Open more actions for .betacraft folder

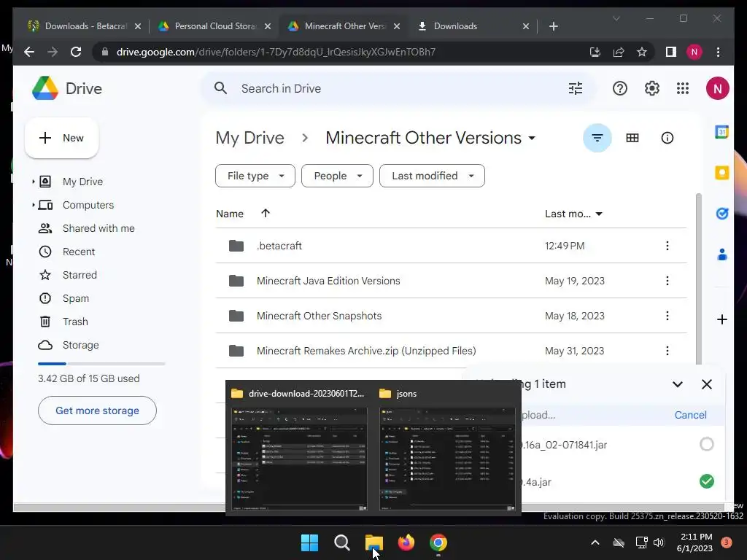pyautogui.click(x=667, y=246)
